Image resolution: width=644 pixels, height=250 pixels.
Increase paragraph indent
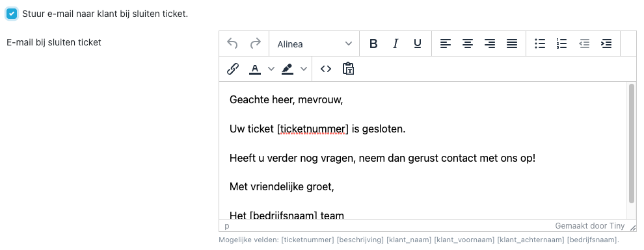606,44
